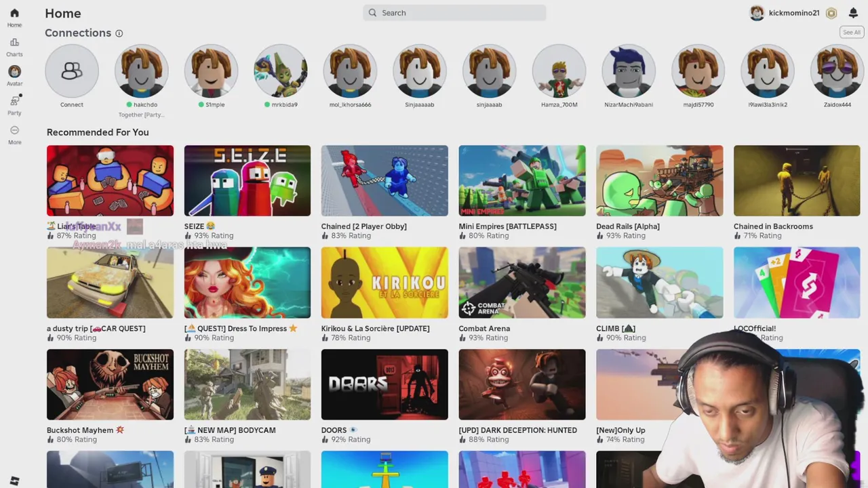Open sinjaaaab's lowercase connection avatar

(489, 71)
